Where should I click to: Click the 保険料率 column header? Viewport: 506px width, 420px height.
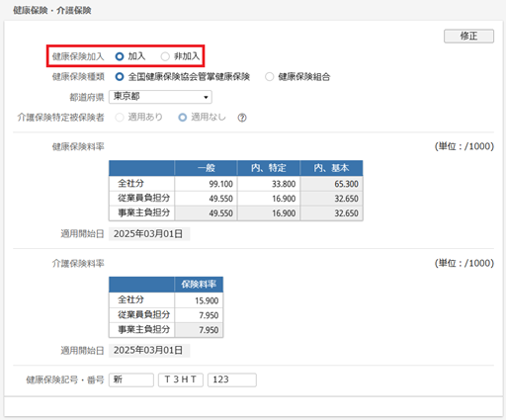pos(199,285)
